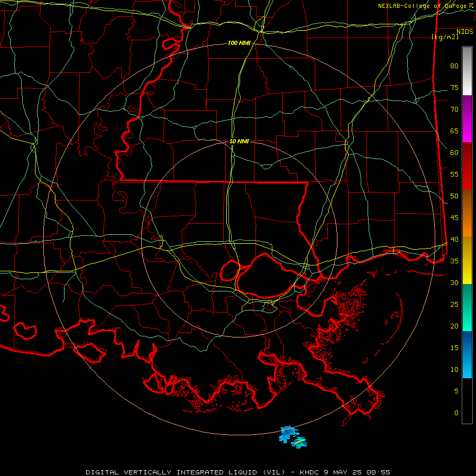476x476 pixels.
Task: Click the 9 MAY 25 date in the caption
Action: 343,472
